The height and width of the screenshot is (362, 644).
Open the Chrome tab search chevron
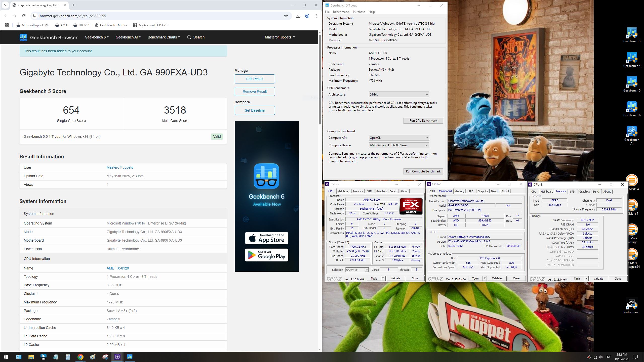coord(5,5)
